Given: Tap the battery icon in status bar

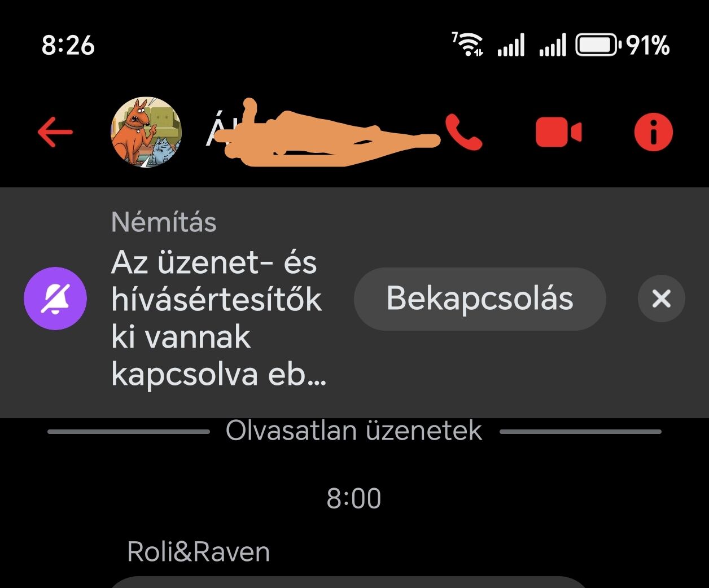Looking at the screenshot, I should (598, 45).
